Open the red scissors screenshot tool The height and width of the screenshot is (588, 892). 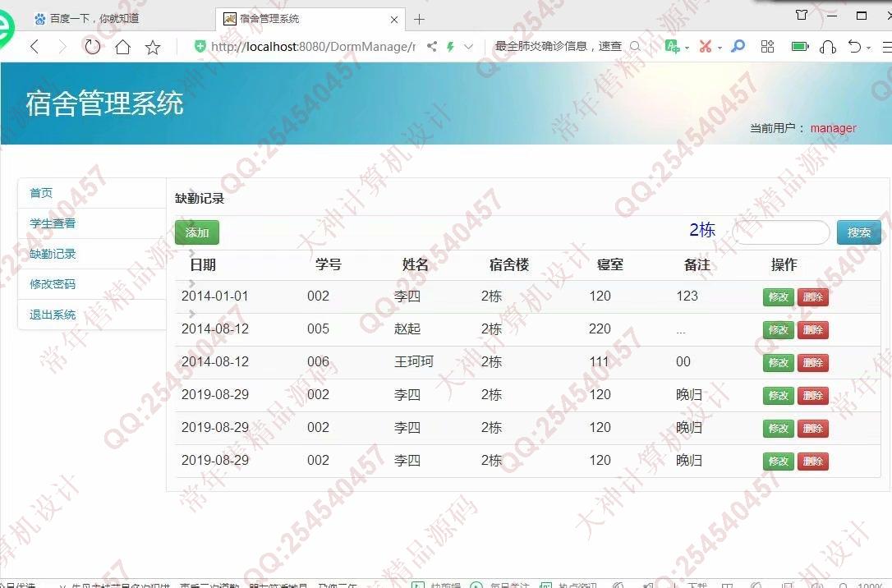point(706,47)
